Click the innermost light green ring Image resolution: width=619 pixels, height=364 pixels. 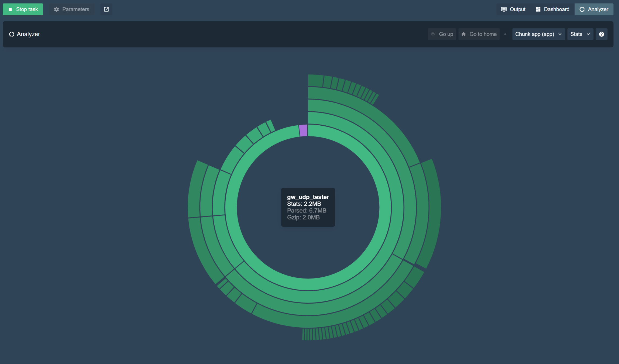point(385,208)
